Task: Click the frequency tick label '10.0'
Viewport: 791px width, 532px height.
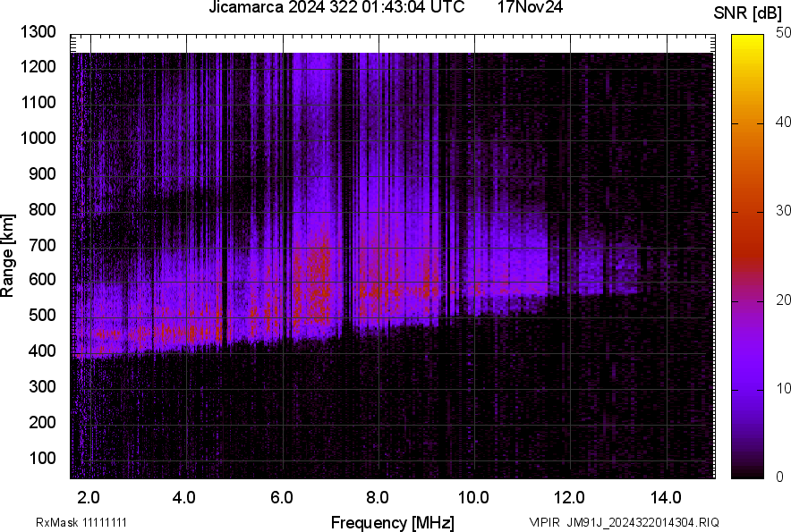Action: pos(473,498)
